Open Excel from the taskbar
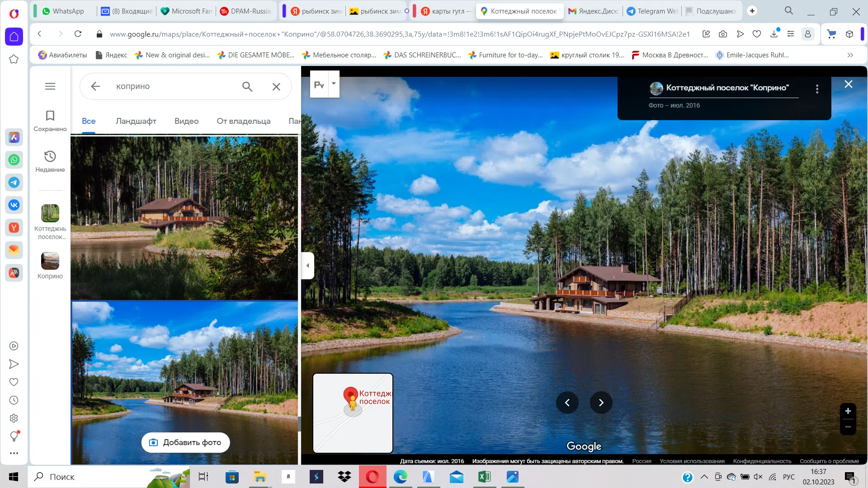The width and height of the screenshot is (868, 488). point(484,477)
